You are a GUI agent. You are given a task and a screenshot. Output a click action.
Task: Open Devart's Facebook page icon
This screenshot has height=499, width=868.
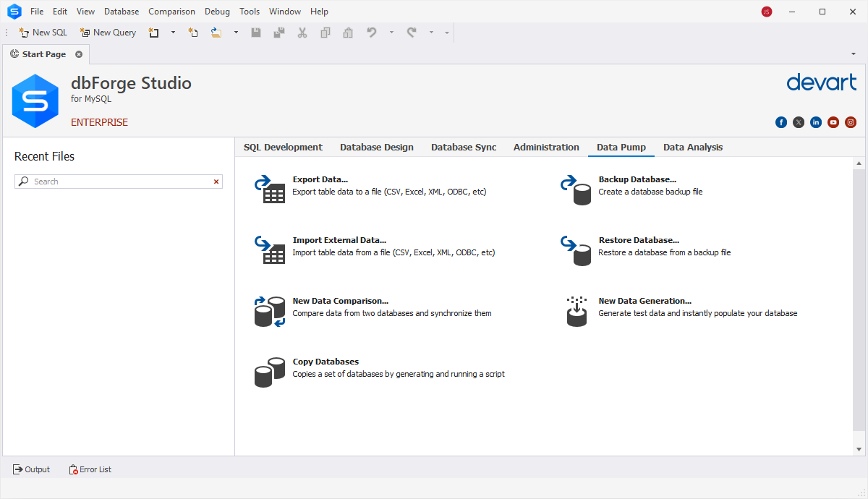pos(781,122)
